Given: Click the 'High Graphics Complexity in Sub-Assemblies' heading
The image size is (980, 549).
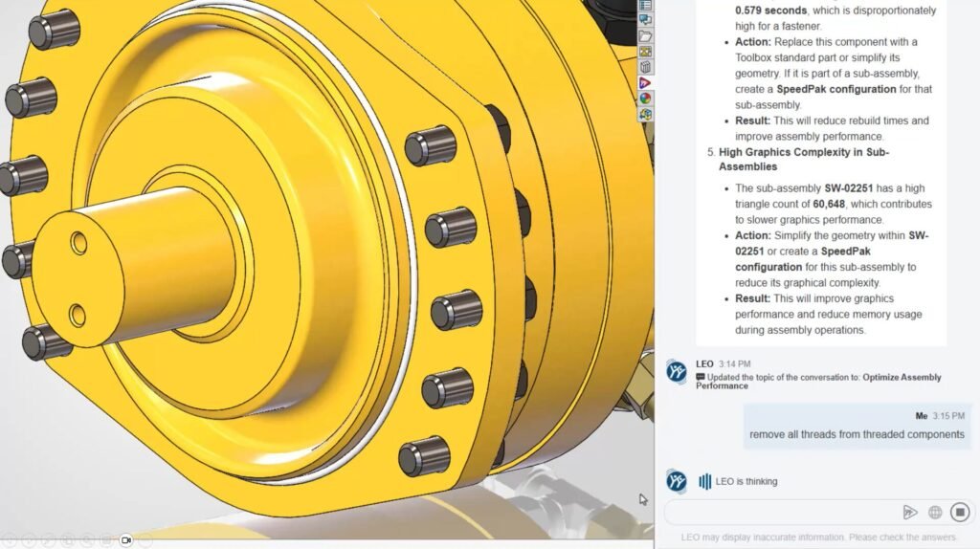Looking at the screenshot, I should point(804,160).
